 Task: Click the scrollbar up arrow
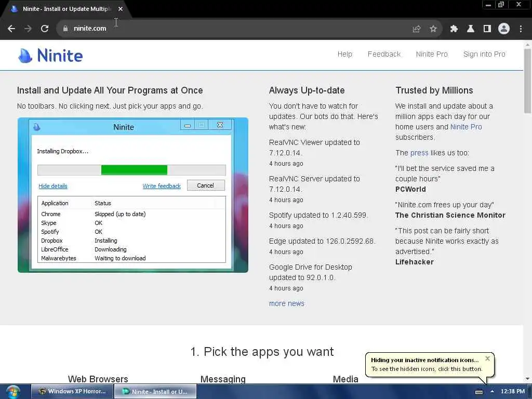(x=527, y=44)
